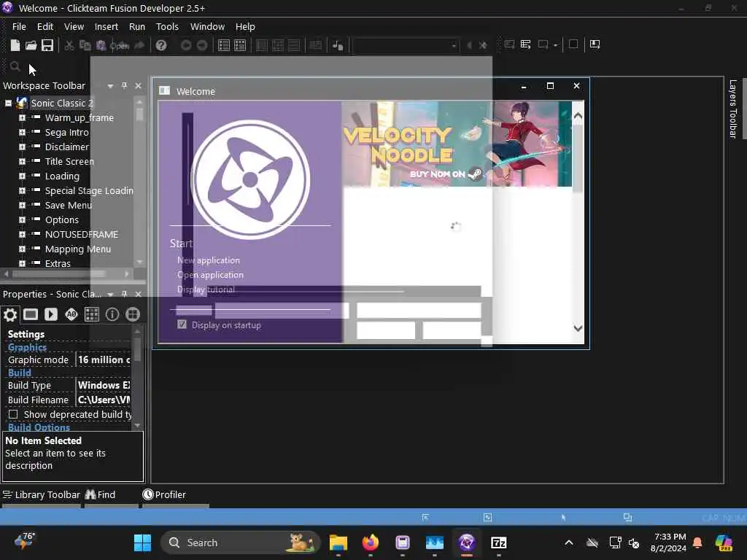Click the Windows taskbar Search box

point(241,542)
